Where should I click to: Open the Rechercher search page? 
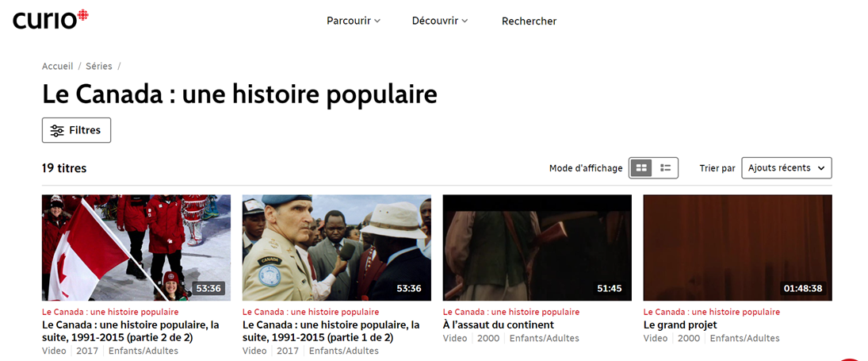[529, 21]
